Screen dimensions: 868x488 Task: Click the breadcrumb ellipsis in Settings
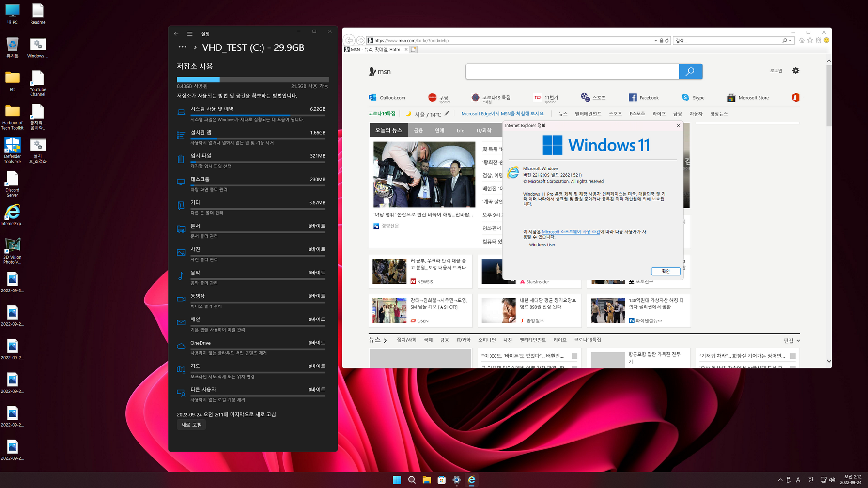pyautogui.click(x=182, y=47)
